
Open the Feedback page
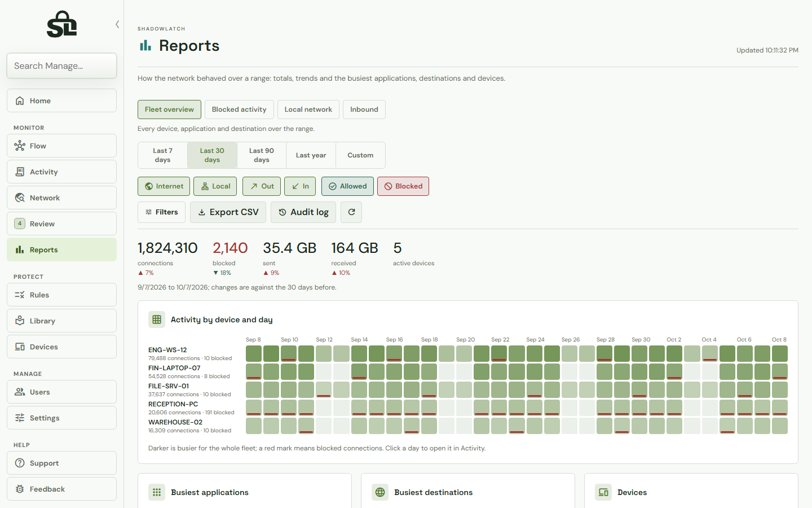click(x=61, y=489)
